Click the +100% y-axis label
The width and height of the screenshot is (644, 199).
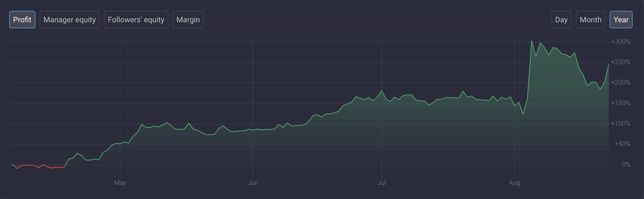(x=620, y=123)
